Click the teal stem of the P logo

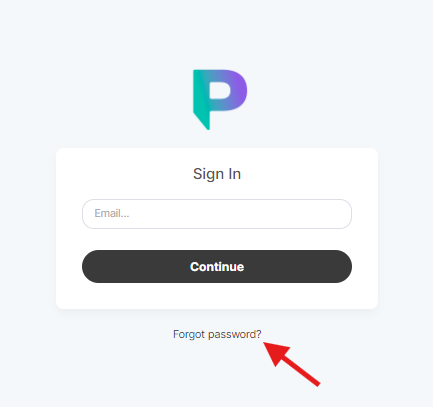tap(201, 97)
